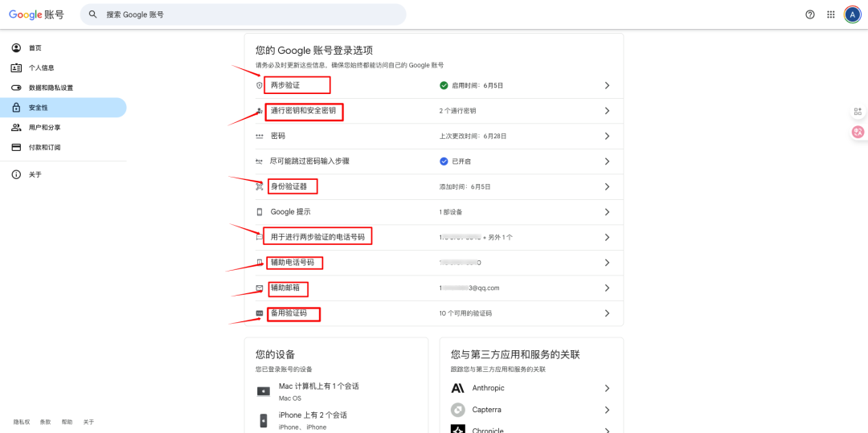
Task: Click the shield icon beside 两步验证
Action: (x=259, y=86)
